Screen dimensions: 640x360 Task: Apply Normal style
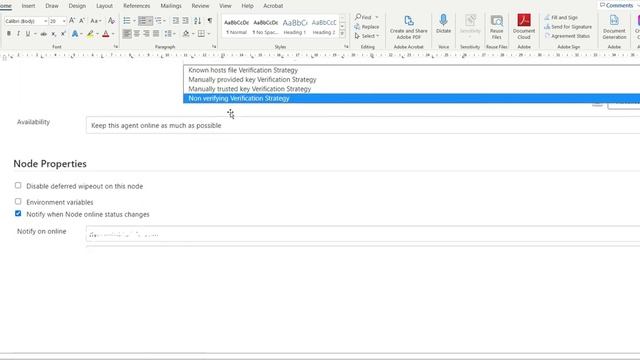[236, 27]
